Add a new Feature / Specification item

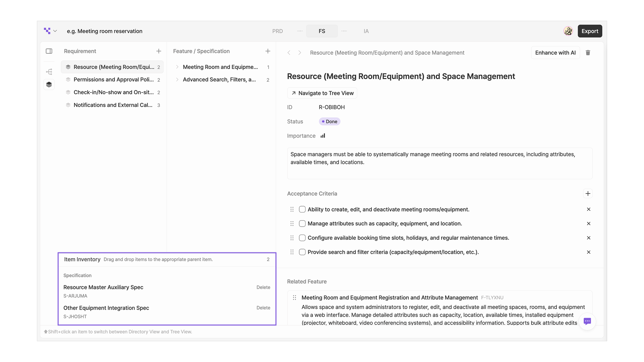(x=268, y=51)
